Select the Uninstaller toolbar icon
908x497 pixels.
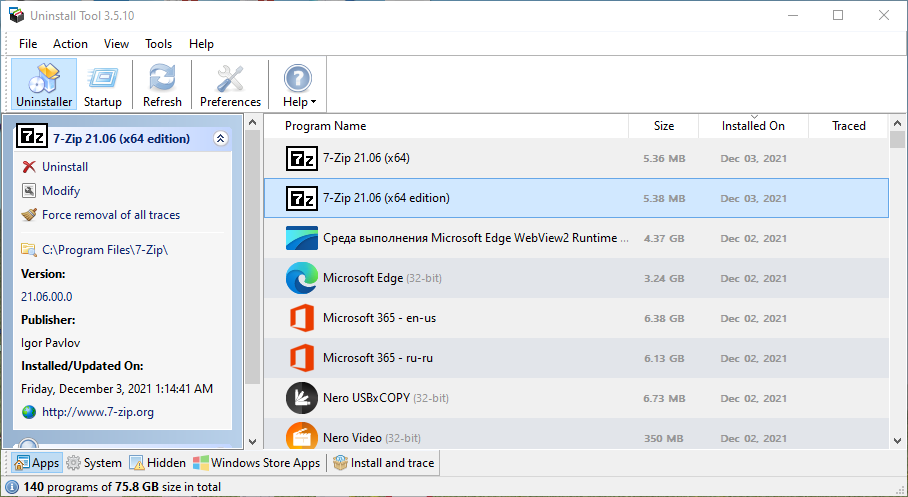click(x=44, y=85)
